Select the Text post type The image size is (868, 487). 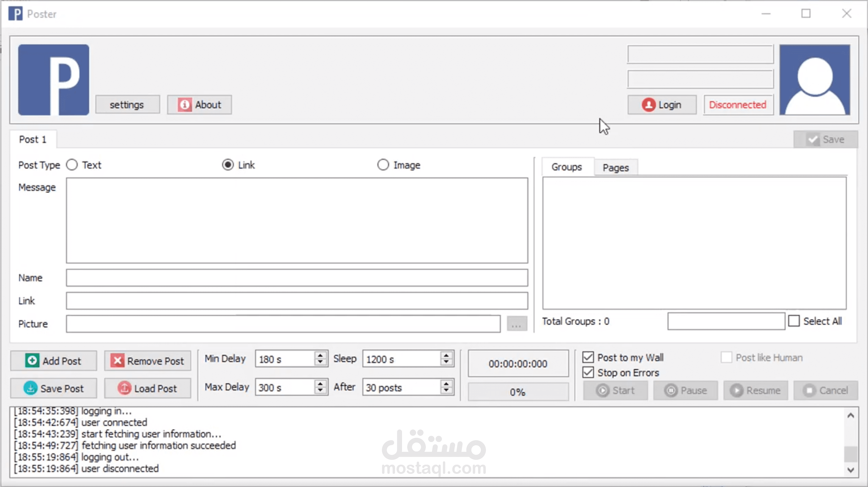(x=72, y=165)
